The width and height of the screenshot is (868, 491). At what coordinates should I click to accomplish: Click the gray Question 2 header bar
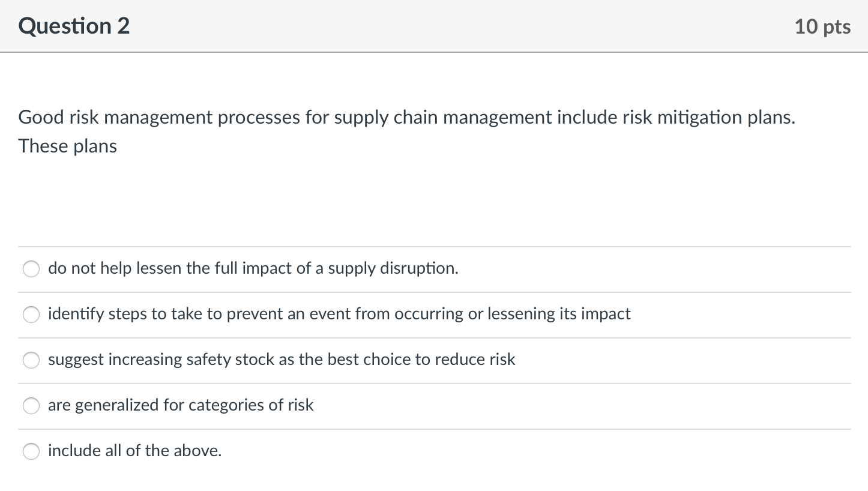[x=434, y=26]
